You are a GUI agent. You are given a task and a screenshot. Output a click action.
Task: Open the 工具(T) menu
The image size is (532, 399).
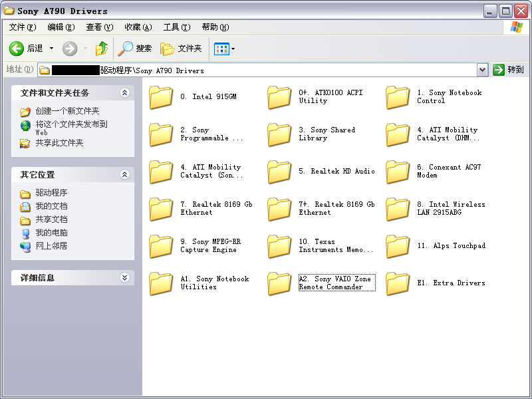click(177, 27)
